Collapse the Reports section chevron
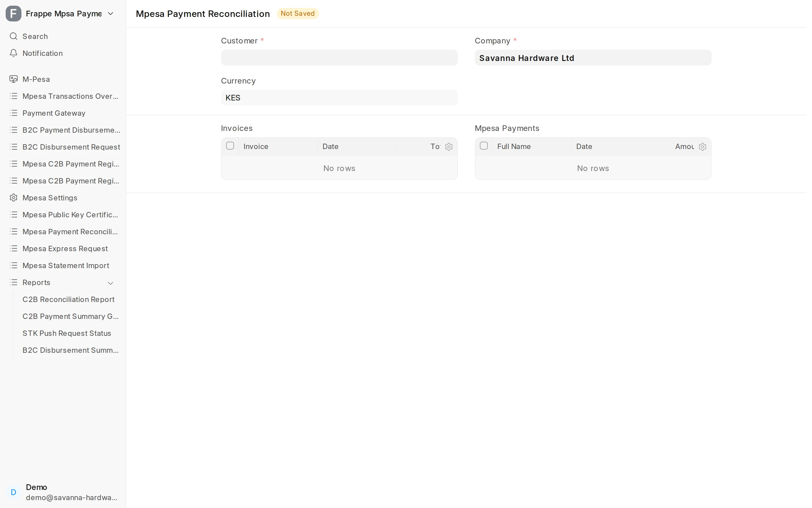Screen dimensions: 812x508 click(111, 283)
